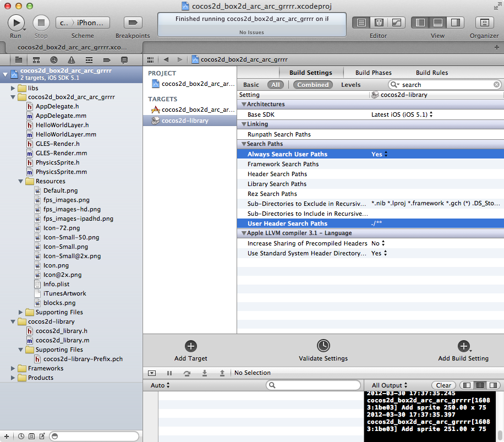Go back in editor history
Screen dimensions: 504x442
(x=166, y=60)
